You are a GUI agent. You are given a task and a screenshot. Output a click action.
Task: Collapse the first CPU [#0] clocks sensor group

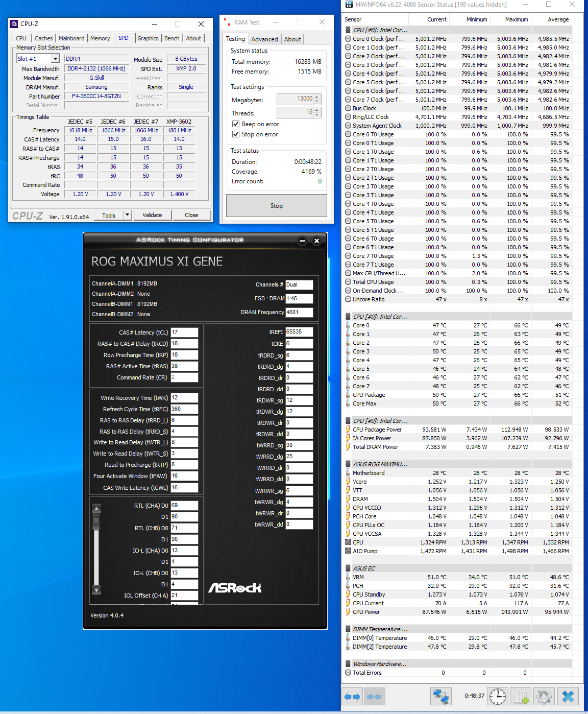(348, 30)
